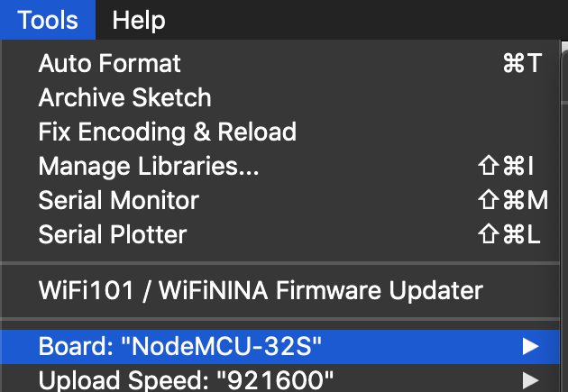Select Fix Encoding & Reload
This screenshot has width=568, height=392.
pos(167,132)
